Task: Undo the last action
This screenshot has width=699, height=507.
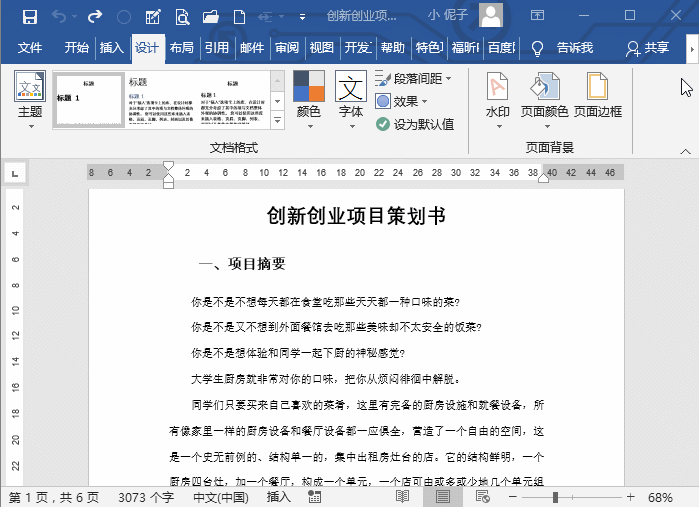Action: pyautogui.click(x=59, y=17)
